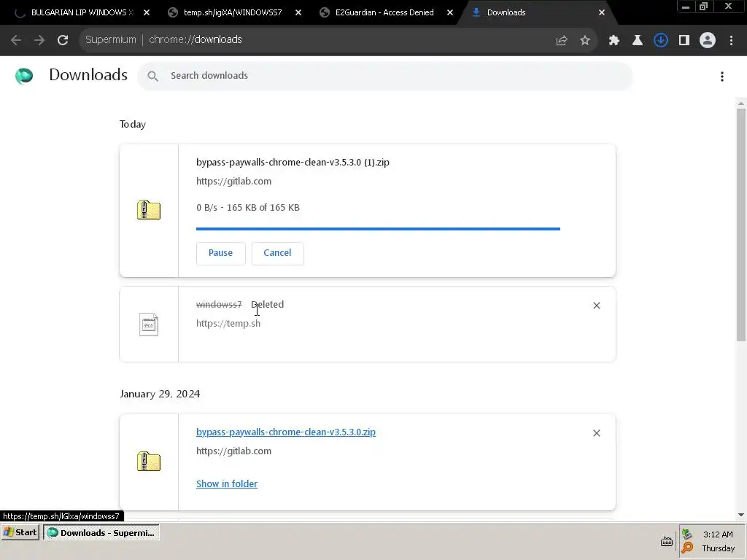The width and height of the screenshot is (747, 560).
Task: Click the page vertical scrollbar thumb
Action: (741, 225)
